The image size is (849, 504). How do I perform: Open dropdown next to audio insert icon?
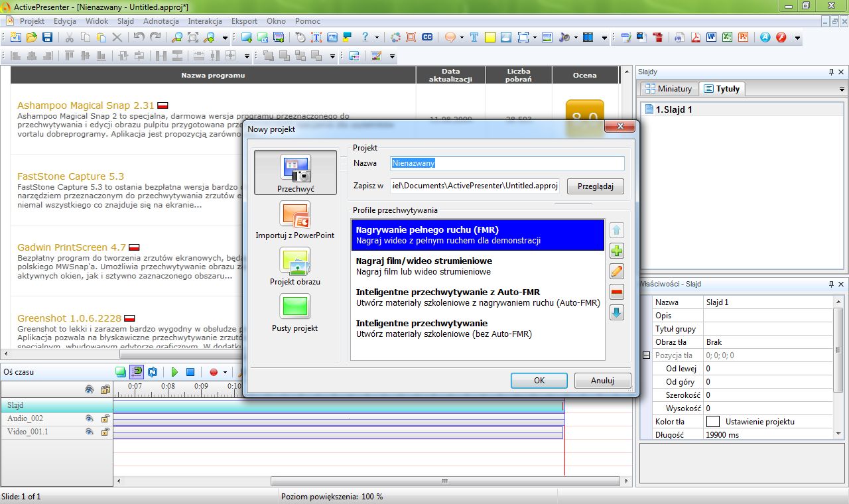tap(576, 38)
